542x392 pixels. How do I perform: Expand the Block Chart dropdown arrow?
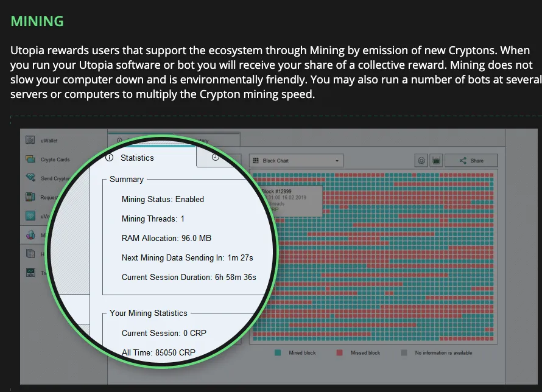coord(337,161)
